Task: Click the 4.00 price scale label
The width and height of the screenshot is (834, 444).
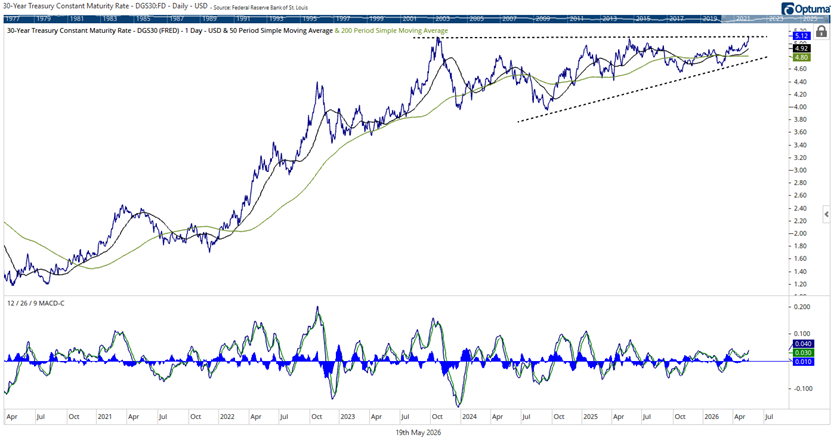Action: point(800,107)
